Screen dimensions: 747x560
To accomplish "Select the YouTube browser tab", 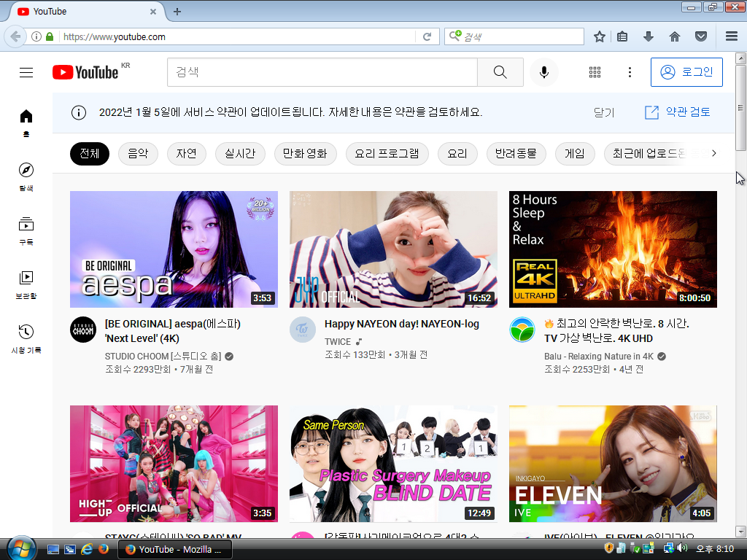I will pyautogui.click(x=86, y=12).
